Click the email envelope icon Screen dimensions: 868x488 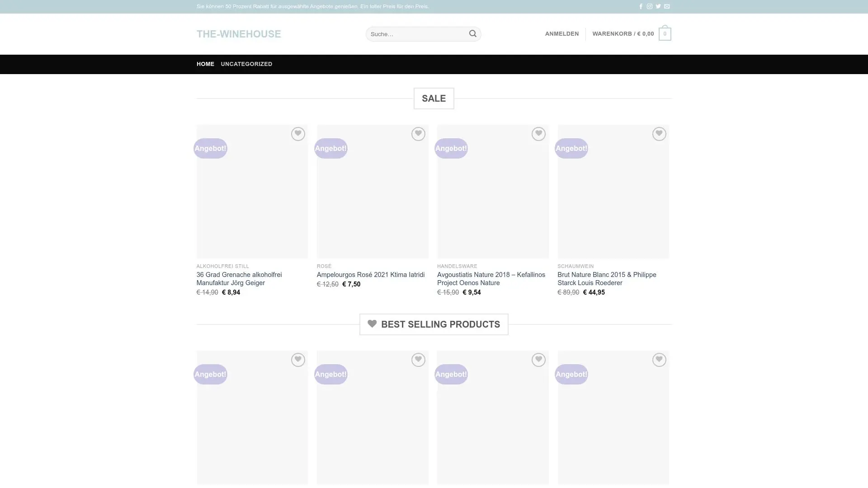tap(667, 6)
